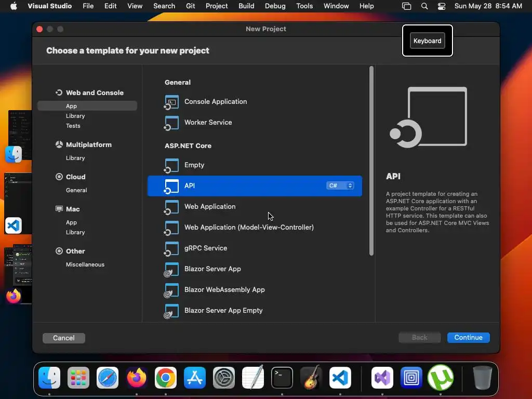
Task: Open the File menu
Action: click(88, 6)
